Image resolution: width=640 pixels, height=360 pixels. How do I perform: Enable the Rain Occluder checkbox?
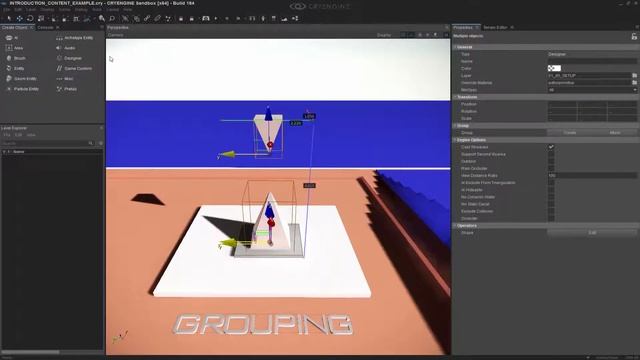coord(551,168)
